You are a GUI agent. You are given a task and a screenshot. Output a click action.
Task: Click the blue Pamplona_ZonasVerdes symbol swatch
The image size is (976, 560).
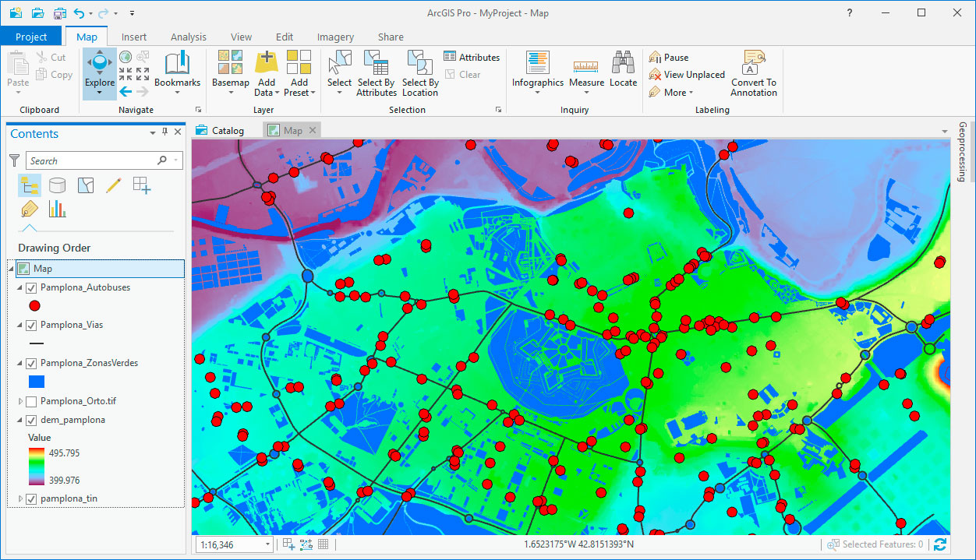coord(36,382)
